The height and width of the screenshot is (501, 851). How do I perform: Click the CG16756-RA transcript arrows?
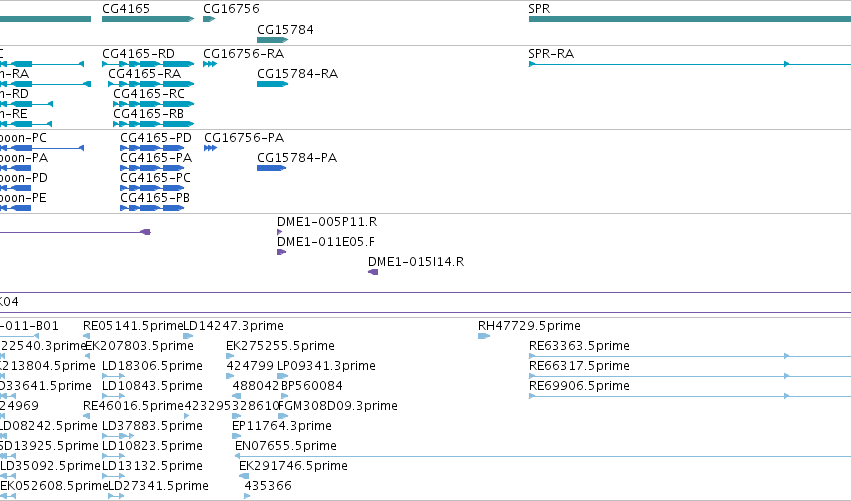coord(210,64)
